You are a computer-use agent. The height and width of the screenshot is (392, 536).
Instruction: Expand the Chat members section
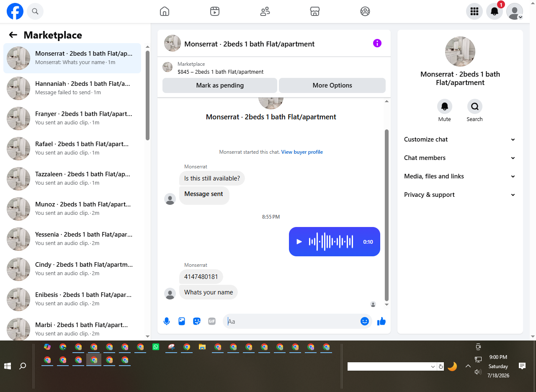click(460, 158)
